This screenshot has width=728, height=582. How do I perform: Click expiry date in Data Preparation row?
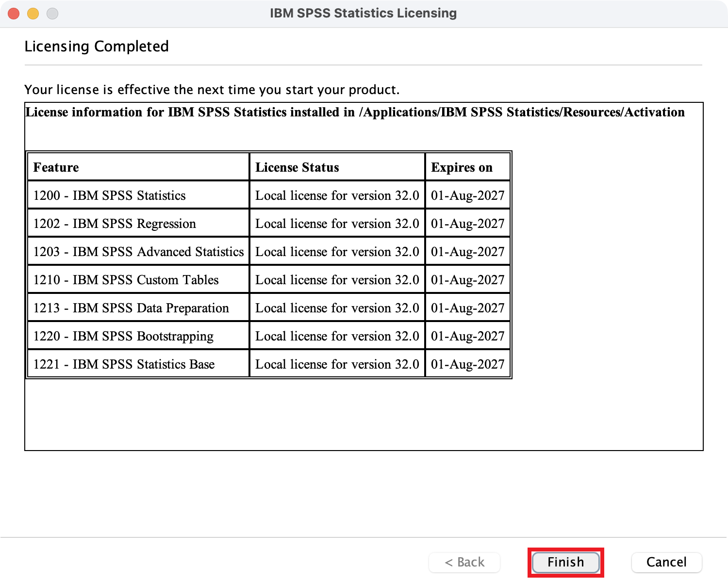point(468,308)
